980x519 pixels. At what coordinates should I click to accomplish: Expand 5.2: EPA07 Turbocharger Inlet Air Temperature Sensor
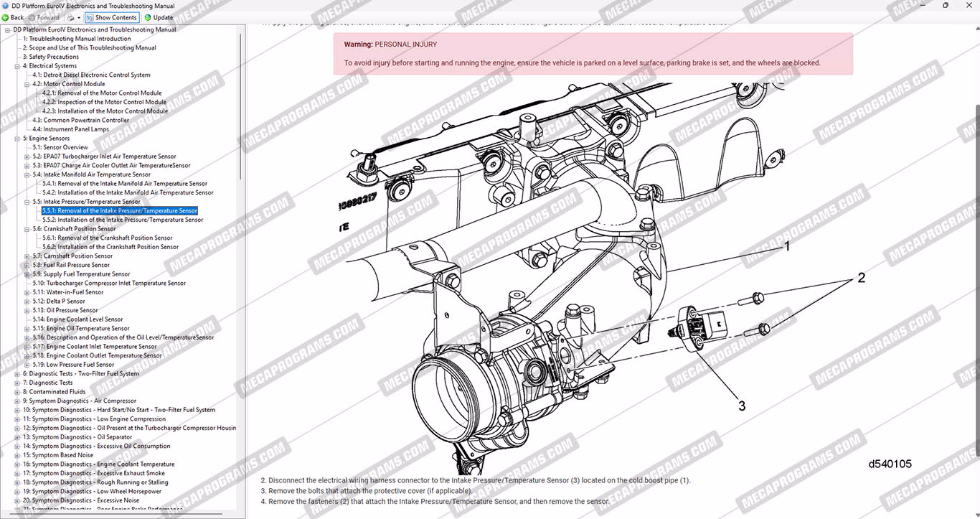pyautogui.click(x=27, y=156)
